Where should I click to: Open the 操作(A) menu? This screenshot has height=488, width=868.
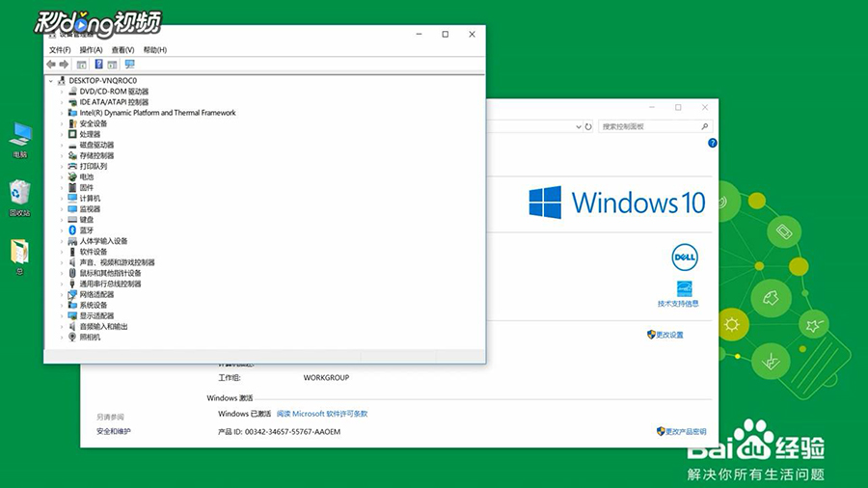click(91, 50)
